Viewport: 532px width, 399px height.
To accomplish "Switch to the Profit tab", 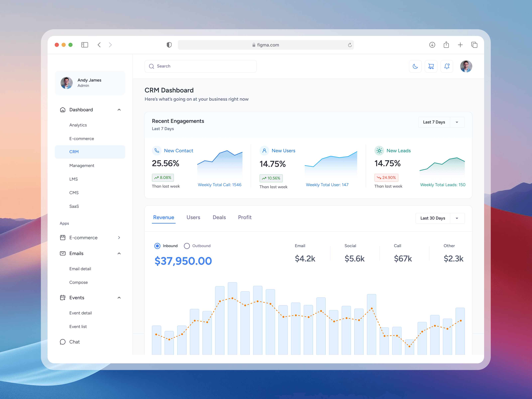I will point(245,217).
